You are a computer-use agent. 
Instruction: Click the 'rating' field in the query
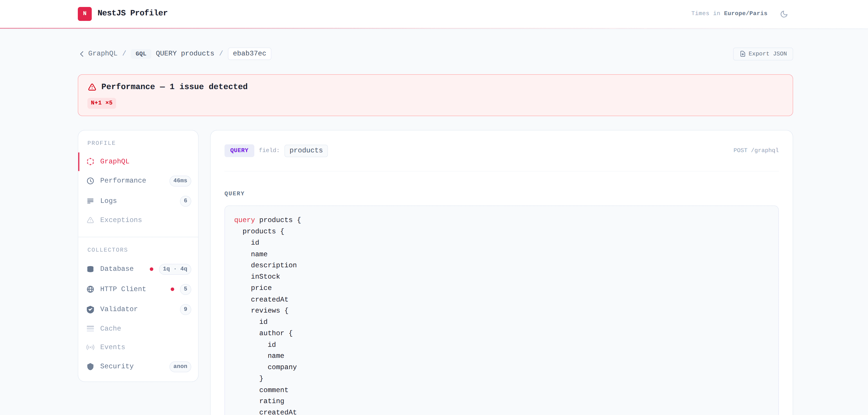(x=272, y=401)
